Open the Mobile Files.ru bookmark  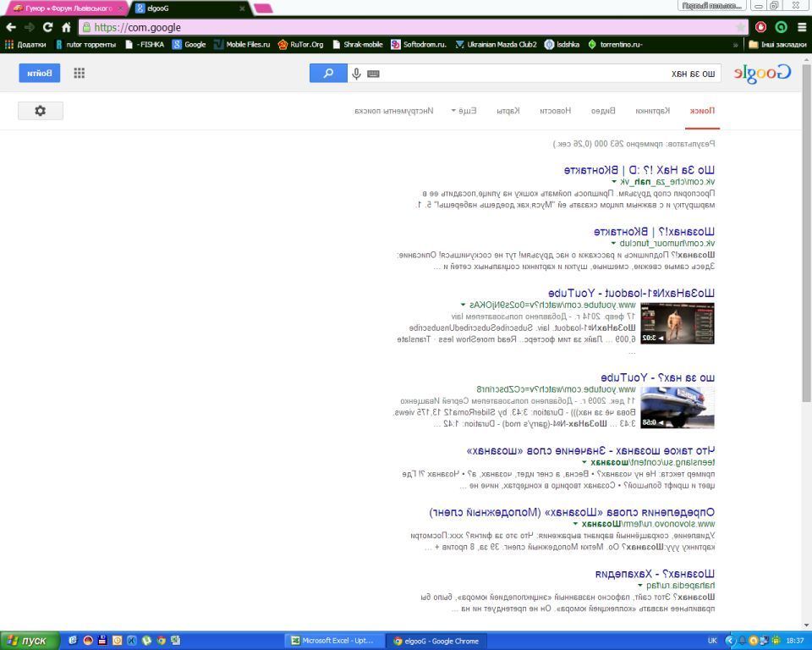pos(242,45)
